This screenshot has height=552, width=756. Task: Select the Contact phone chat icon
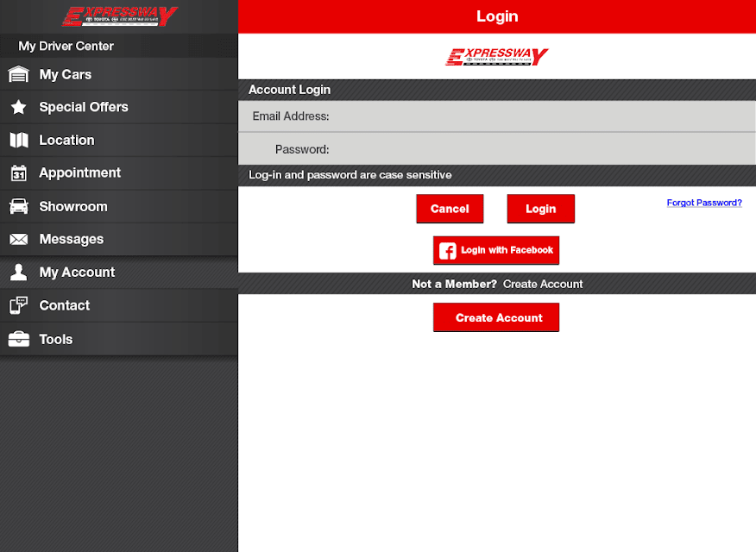pos(19,305)
